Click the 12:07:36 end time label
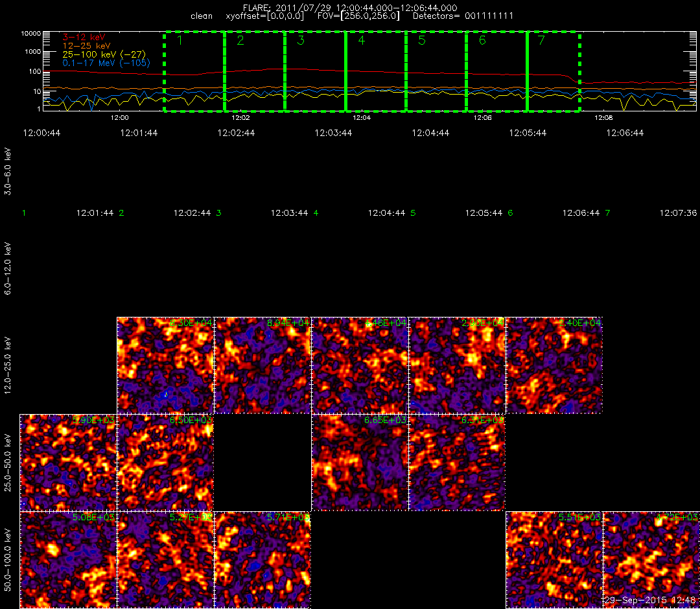 click(x=678, y=213)
